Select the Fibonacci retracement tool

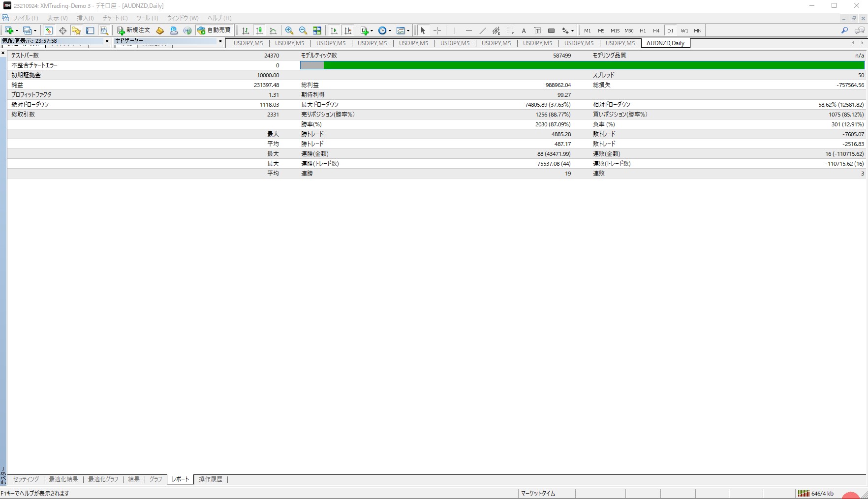coord(510,30)
